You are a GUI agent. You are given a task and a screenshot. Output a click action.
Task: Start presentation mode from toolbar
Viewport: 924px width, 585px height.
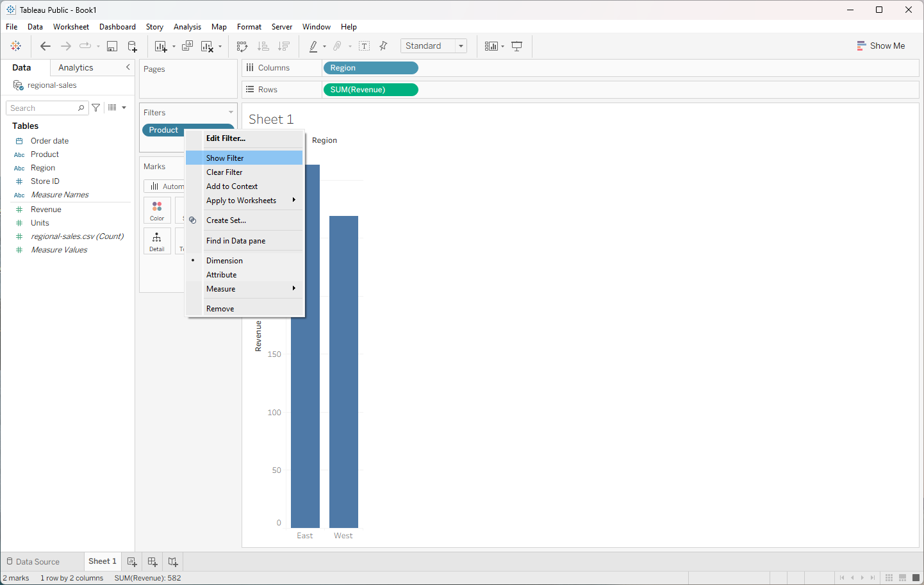517,46
